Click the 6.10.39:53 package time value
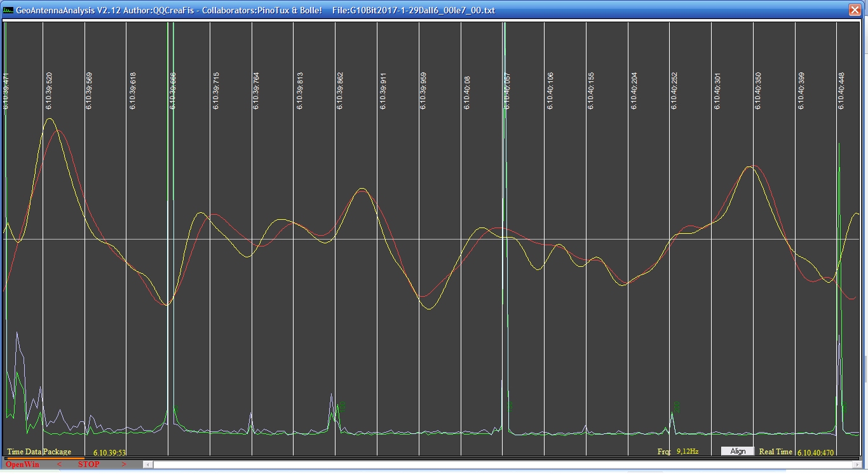Viewport: 868px width, 474px height. coord(109,453)
